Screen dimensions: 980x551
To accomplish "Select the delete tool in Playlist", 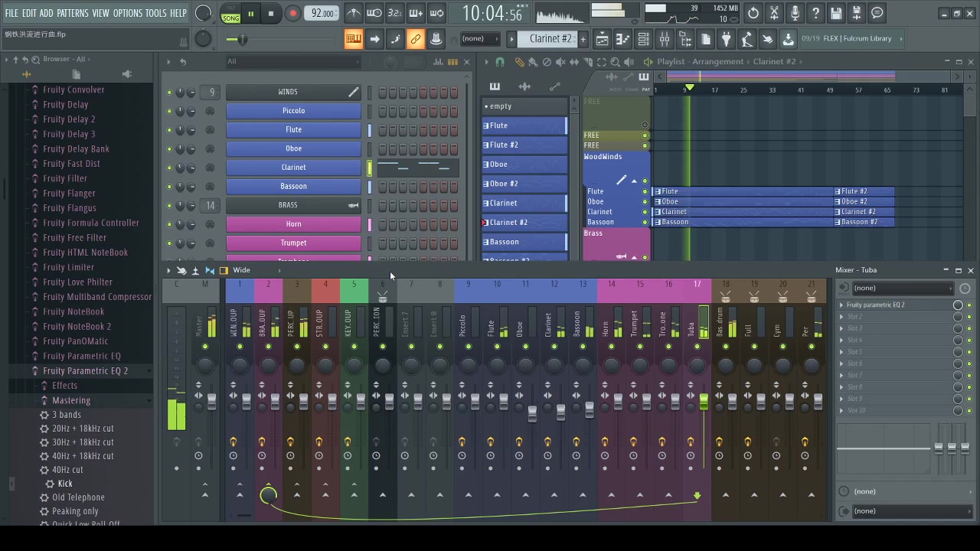I will pos(547,62).
